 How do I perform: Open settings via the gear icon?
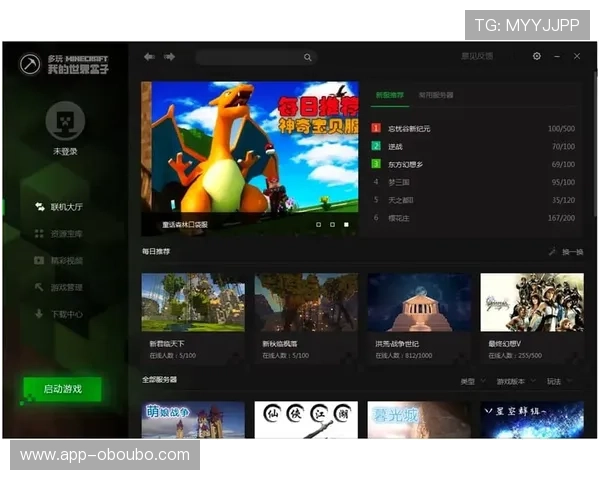537,57
